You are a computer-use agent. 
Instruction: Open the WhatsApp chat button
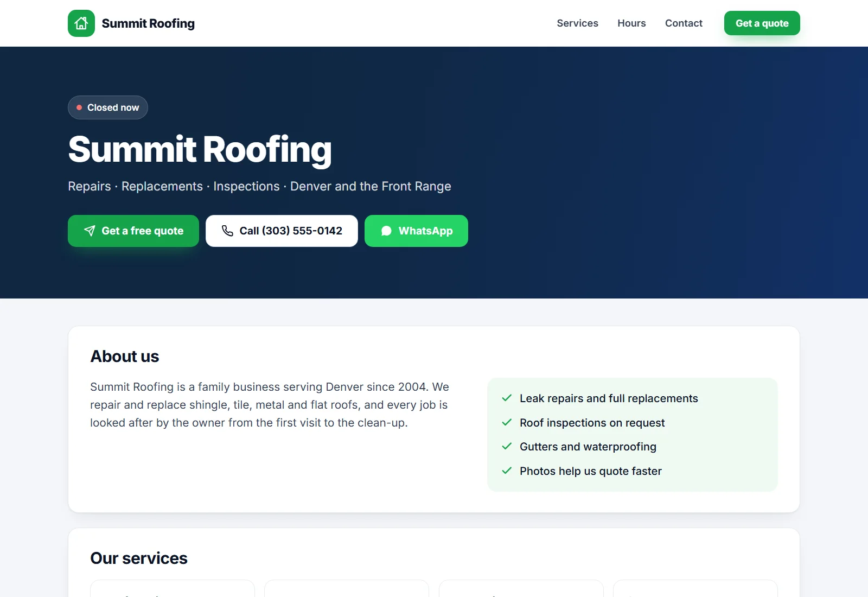click(416, 231)
